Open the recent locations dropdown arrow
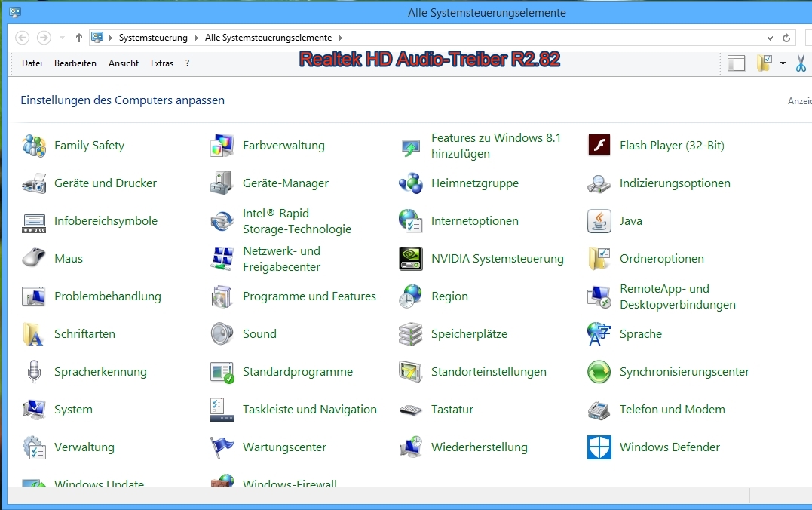This screenshot has height=510, width=812. click(62, 38)
